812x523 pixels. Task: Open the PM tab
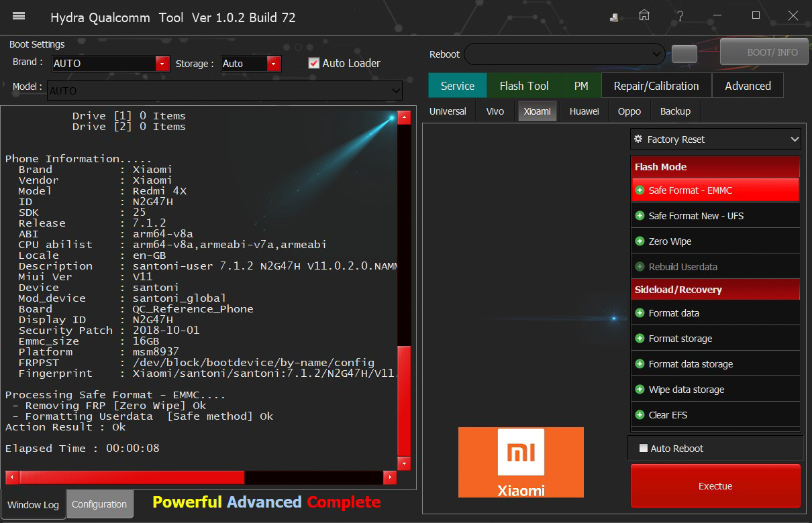click(x=581, y=86)
